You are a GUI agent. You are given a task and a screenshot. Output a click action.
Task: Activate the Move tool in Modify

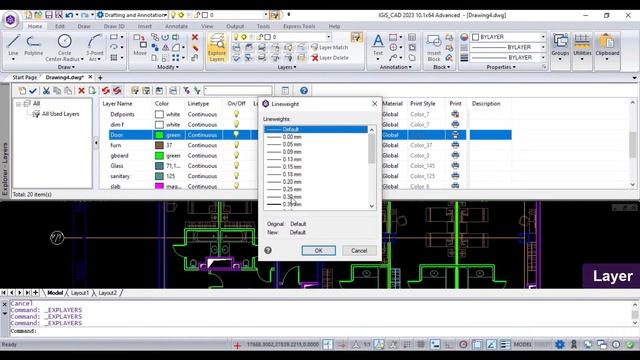(140, 45)
